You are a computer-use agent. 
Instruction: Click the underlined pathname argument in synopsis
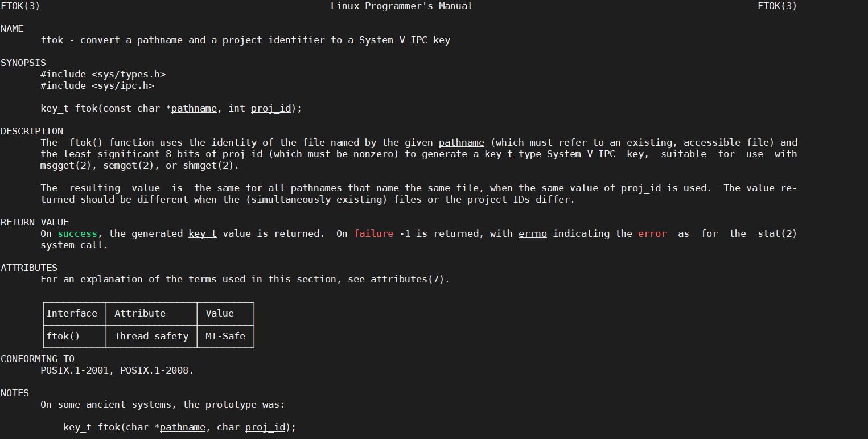194,108
